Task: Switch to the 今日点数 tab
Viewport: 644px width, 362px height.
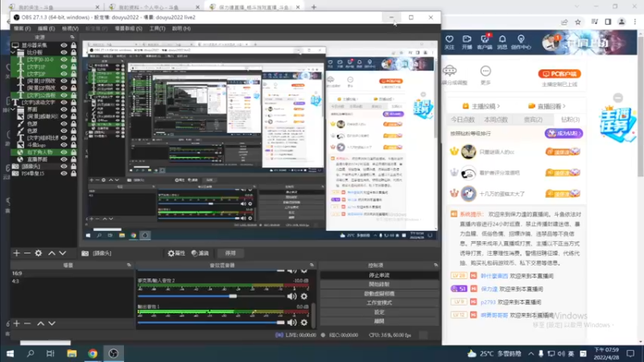Action: 463,120
